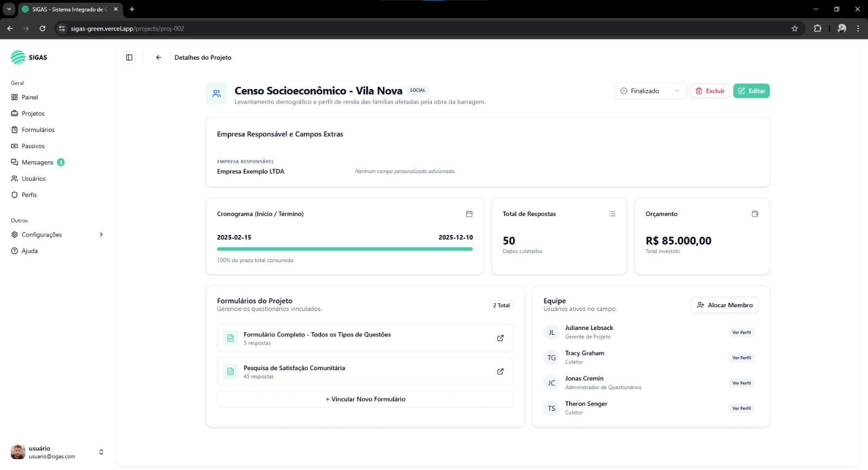Open the Finalizado status dropdown

[650, 91]
